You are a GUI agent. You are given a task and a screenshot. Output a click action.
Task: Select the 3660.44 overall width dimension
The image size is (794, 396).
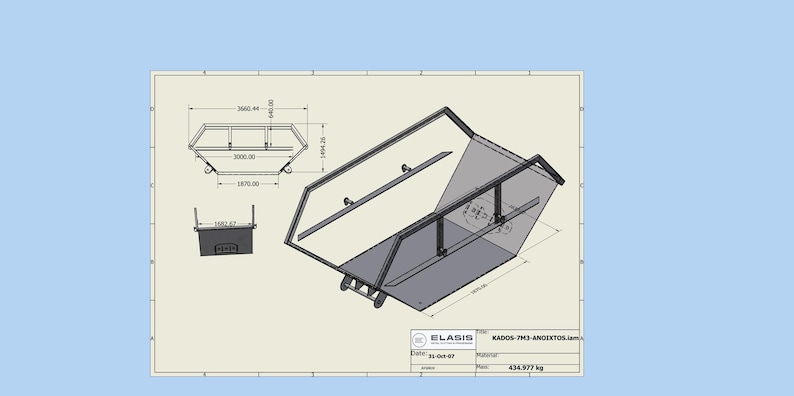tap(248, 109)
